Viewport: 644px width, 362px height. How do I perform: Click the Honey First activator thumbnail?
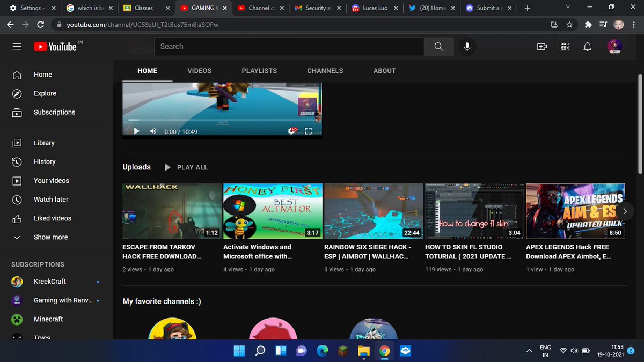pyautogui.click(x=273, y=211)
